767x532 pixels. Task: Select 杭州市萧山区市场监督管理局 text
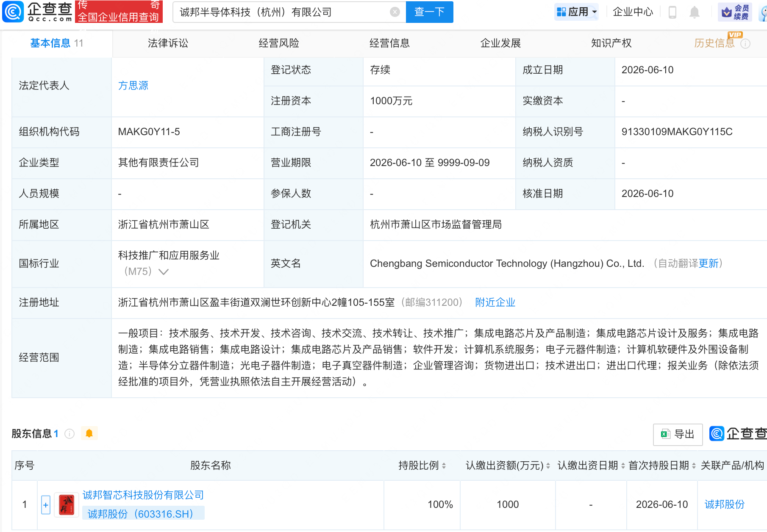[x=436, y=224]
